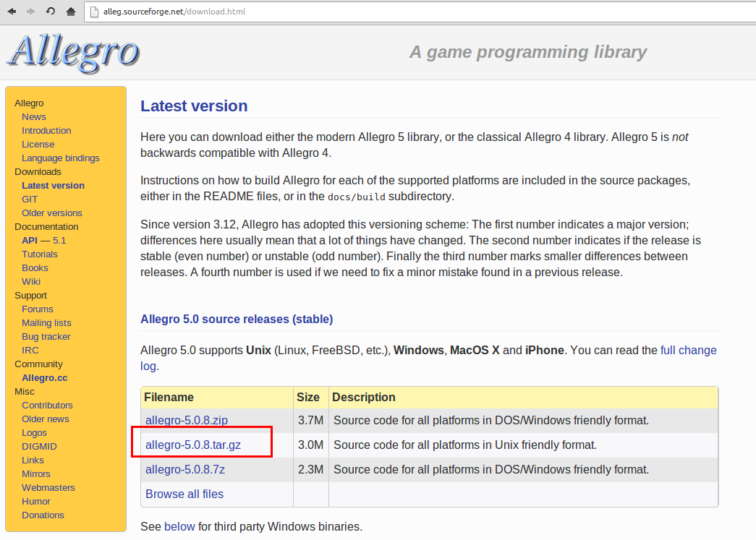The height and width of the screenshot is (540, 756).
Task: Visit the Allegro.cc community link
Action: 44,377
